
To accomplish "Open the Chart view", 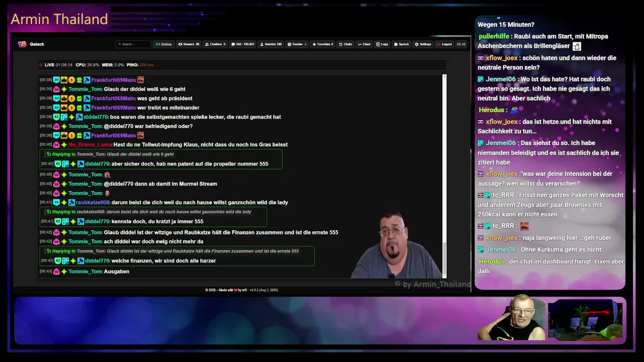I will [x=364, y=44].
